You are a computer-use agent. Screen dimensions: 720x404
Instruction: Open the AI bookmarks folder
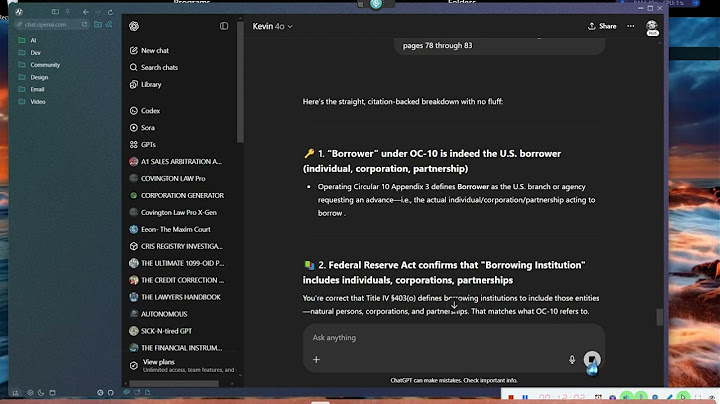pyautogui.click(x=27, y=40)
